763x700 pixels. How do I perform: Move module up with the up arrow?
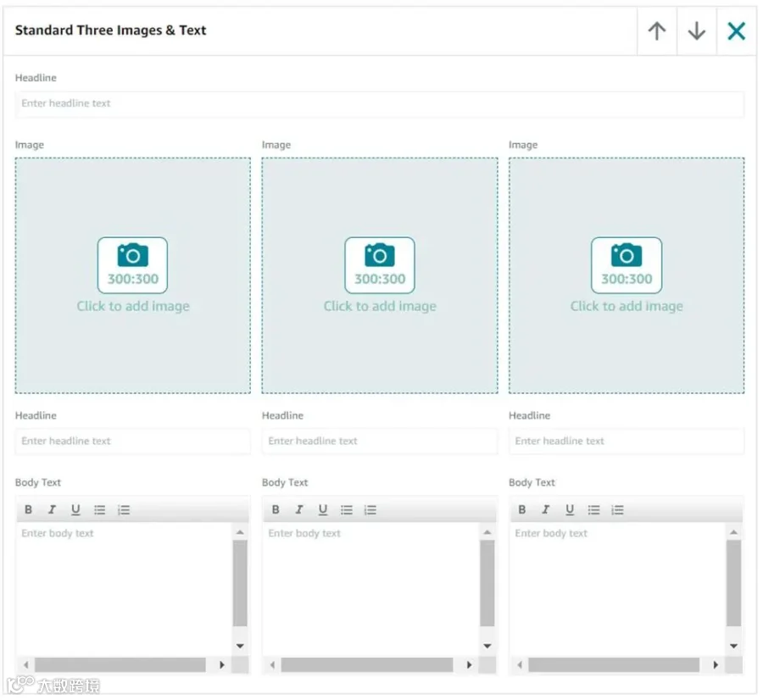[657, 31]
